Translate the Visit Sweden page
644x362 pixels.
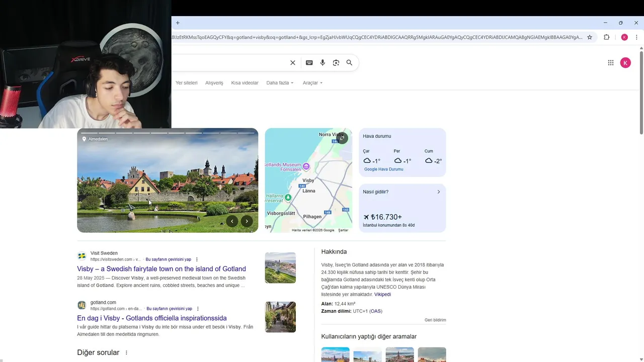point(169,259)
